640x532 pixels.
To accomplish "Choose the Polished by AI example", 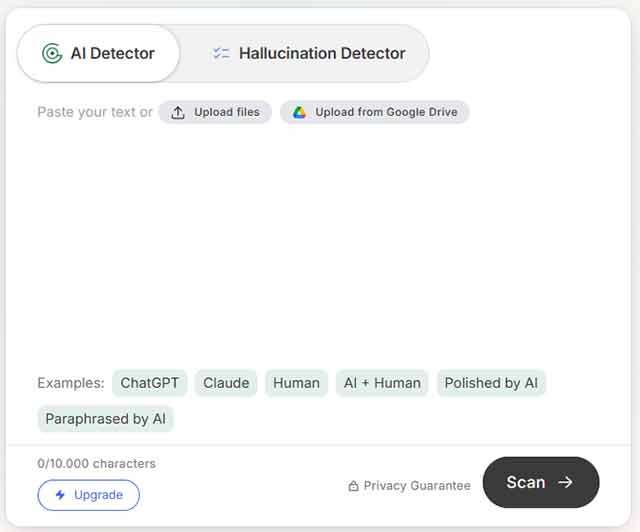I will pos(491,383).
